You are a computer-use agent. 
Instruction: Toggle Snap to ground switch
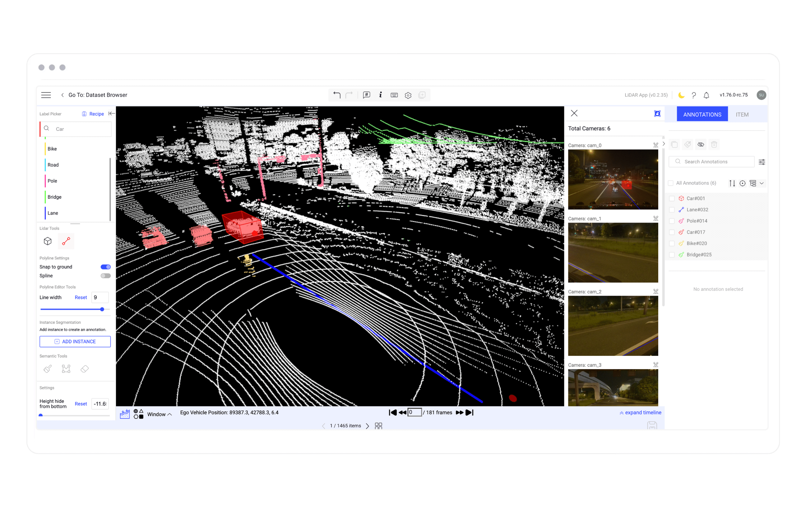(106, 267)
